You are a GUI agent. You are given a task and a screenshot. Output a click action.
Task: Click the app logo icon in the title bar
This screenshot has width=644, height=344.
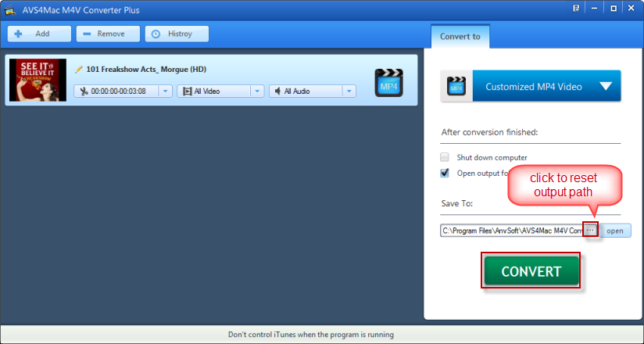click(x=10, y=10)
